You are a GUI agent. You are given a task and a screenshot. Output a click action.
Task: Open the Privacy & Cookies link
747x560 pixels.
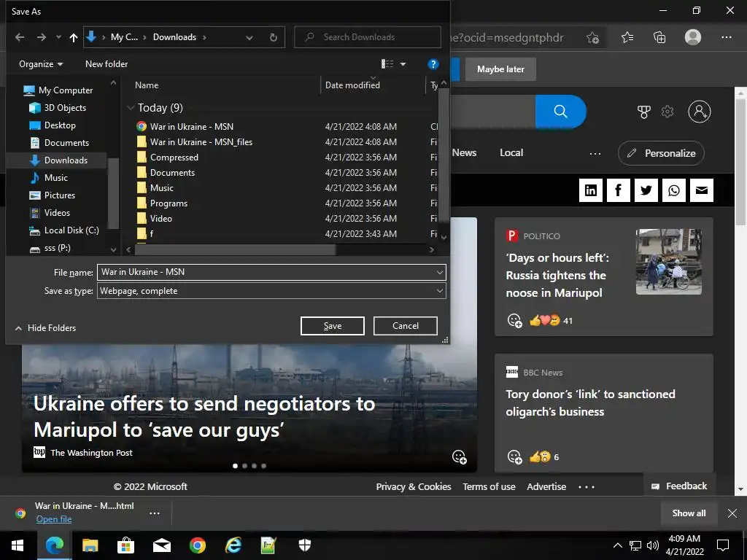tap(414, 486)
